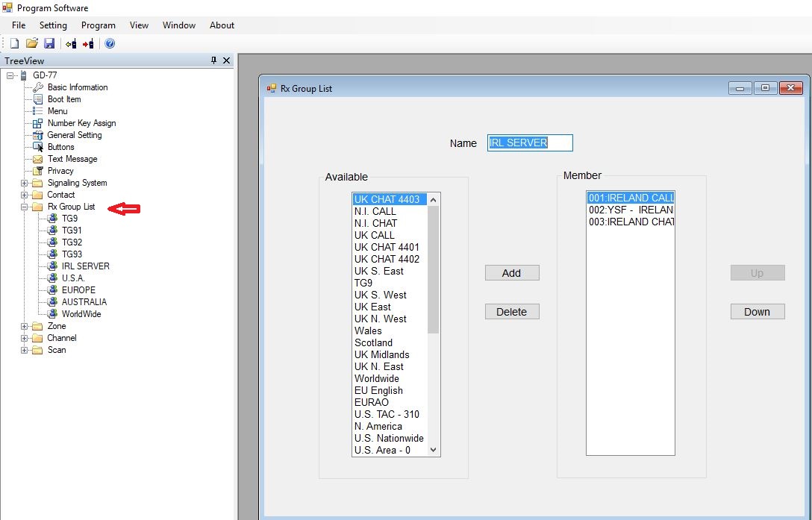Viewport: 812px width, 520px height.
Task: Click the Save floppy disk icon
Action: (49, 43)
